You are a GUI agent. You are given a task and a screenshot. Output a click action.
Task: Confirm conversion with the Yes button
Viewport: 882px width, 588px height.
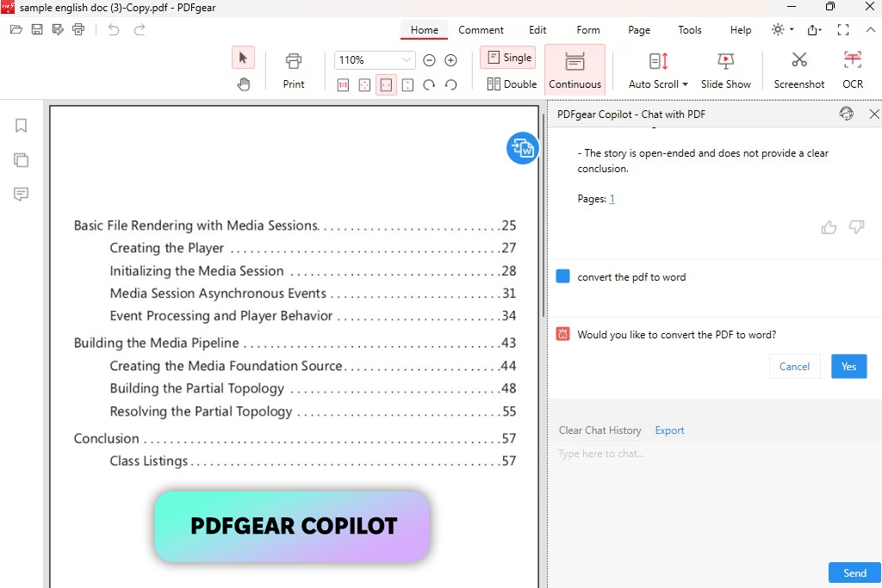(x=848, y=367)
